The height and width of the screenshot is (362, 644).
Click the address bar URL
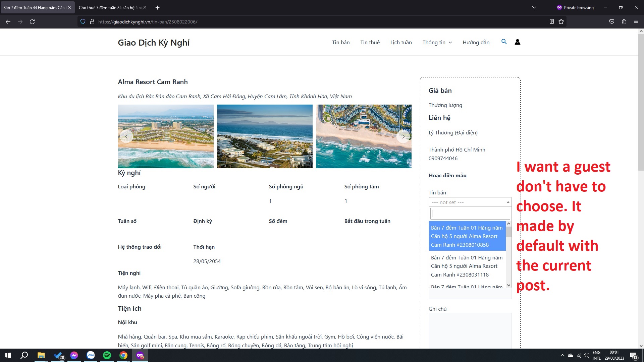pos(148,22)
